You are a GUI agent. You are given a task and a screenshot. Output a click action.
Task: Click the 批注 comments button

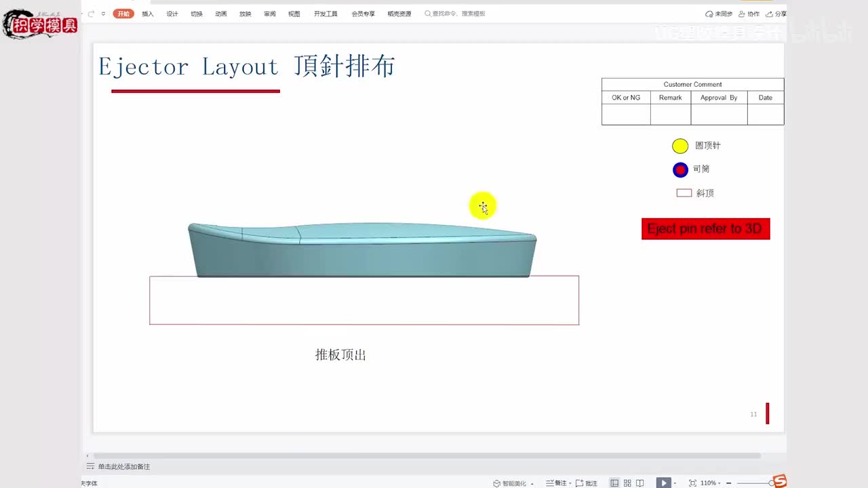(587, 483)
